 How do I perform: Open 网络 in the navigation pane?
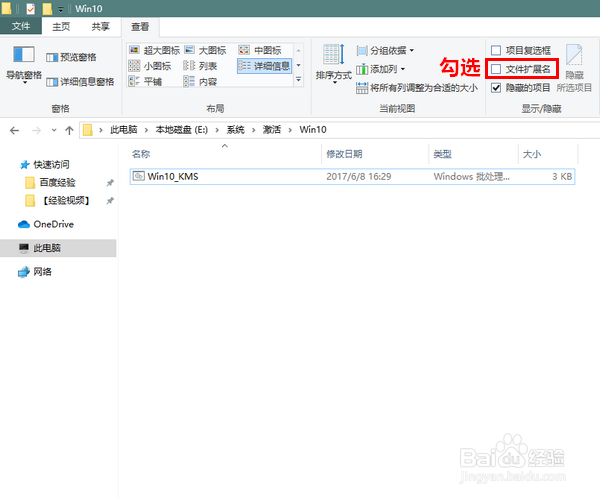pyautogui.click(x=35, y=272)
